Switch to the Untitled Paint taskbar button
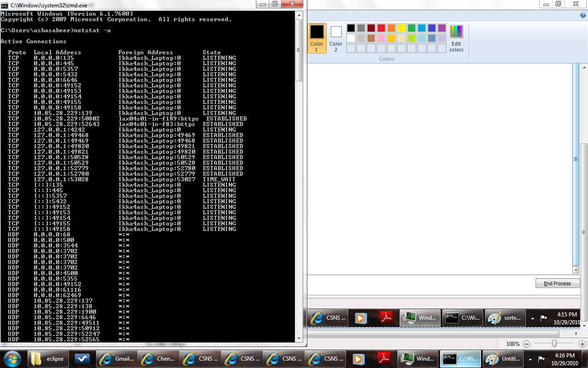The image size is (588, 368). (503, 359)
